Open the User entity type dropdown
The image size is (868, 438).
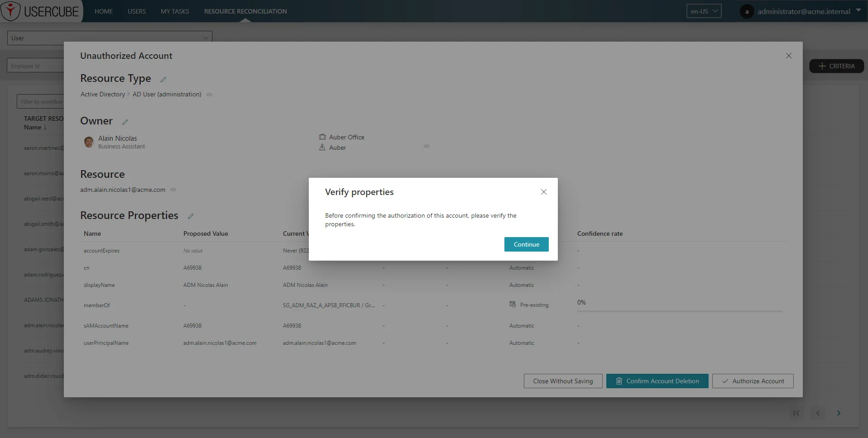(x=110, y=38)
